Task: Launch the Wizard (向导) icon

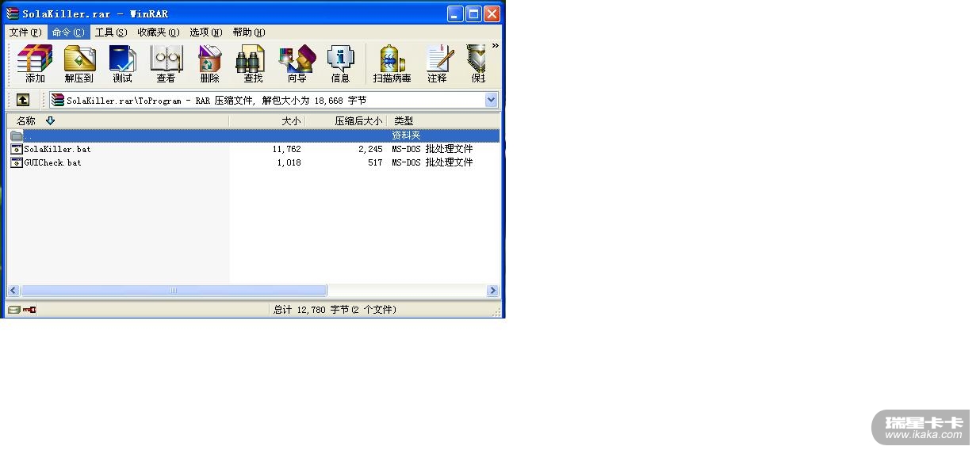Action: tap(297, 64)
